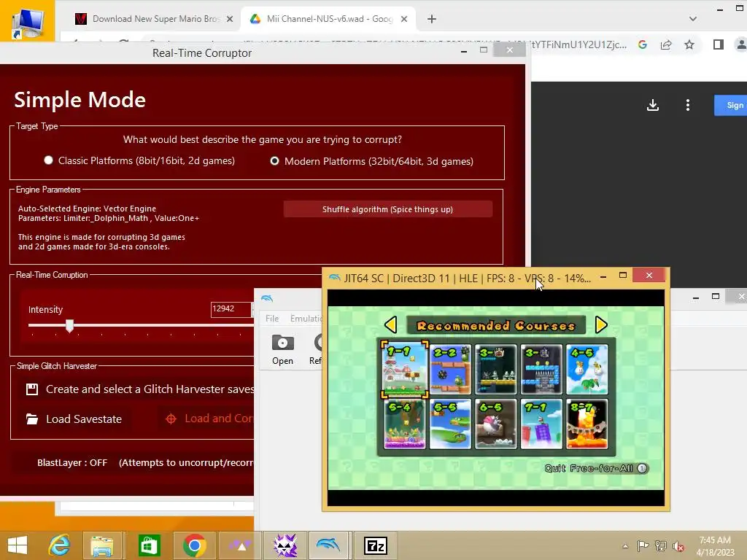Screen dimensions: 747x560
Task: Click the Load Savestate folder icon
Action: coord(32,419)
